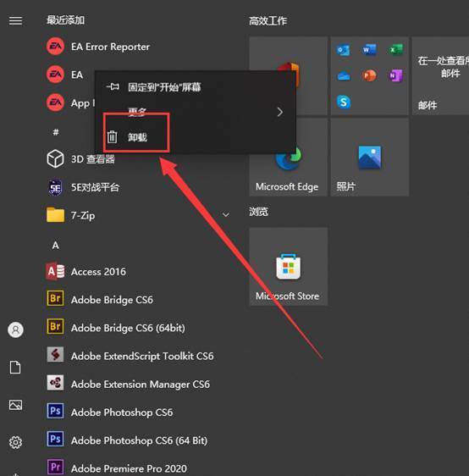Click the OneDrive icon in Office tile
The image size is (469, 476).
pyautogui.click(x=344, y=76)
